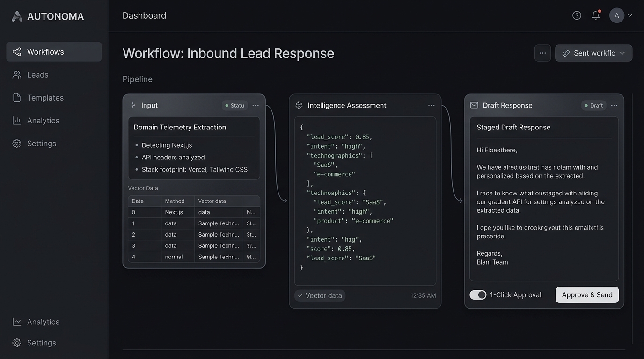Click the Detecting Next.js bullet
This screenshot has height=359, width=644.
167,145
